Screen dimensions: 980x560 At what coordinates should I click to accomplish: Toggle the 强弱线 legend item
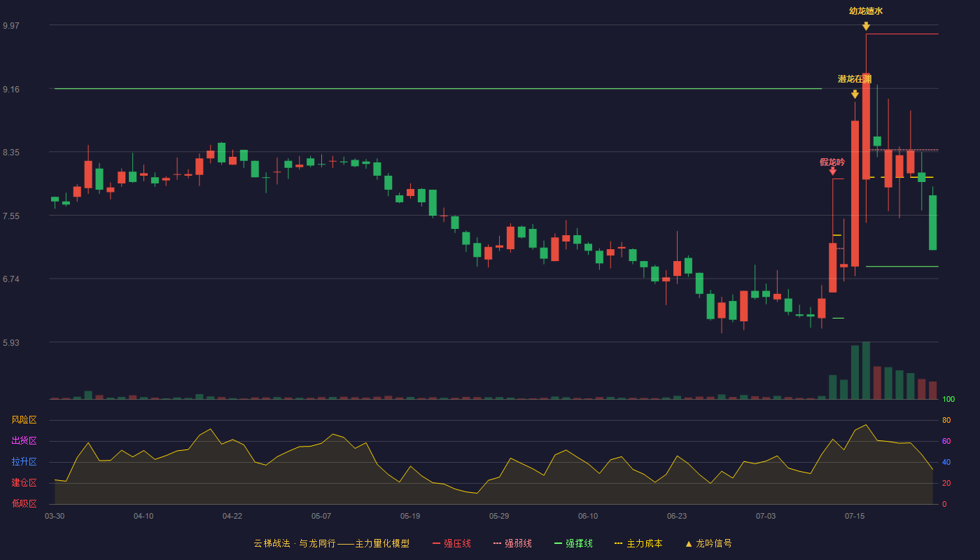tap(512, 543)
